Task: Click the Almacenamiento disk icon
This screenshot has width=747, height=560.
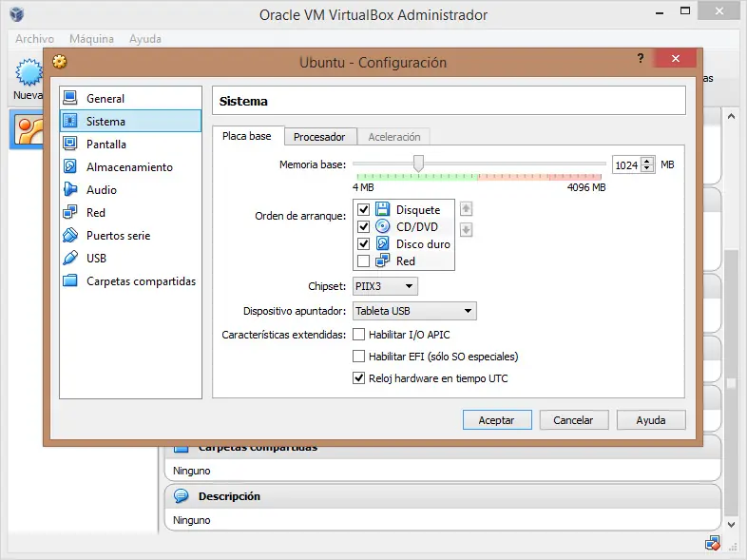Action: tap(70, 166)
